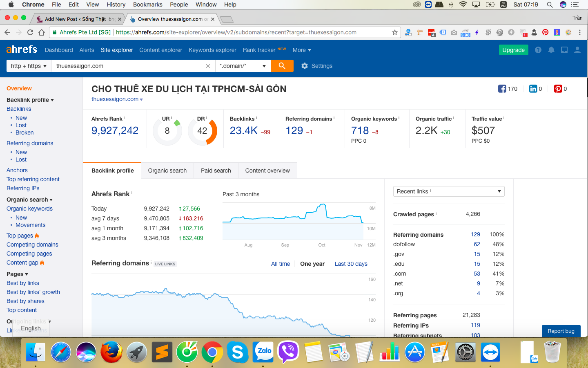The image size is (588, 368).
Task: Open TeamViewer from the Dock
Action: pyautogui.click(x=490, y=352)
